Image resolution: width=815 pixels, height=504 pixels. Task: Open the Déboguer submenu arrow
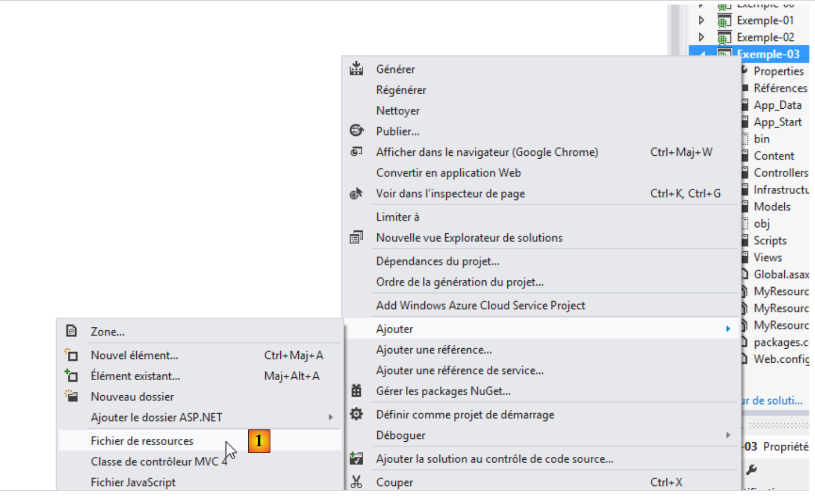tap(728, 435)
